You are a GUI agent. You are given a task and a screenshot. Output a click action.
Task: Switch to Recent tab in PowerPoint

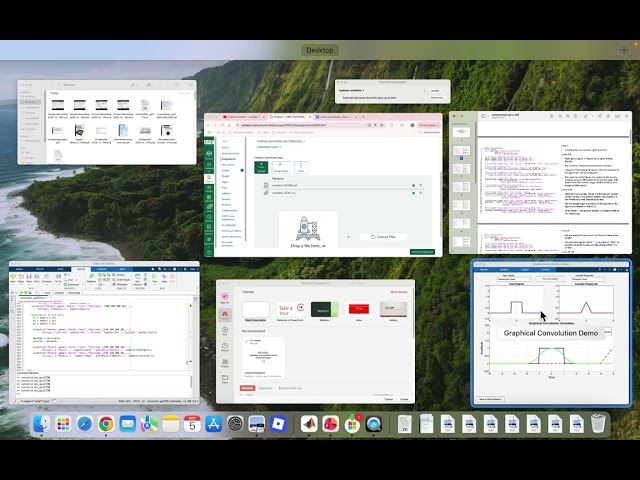pyautogui.click(x=247, y=388)
